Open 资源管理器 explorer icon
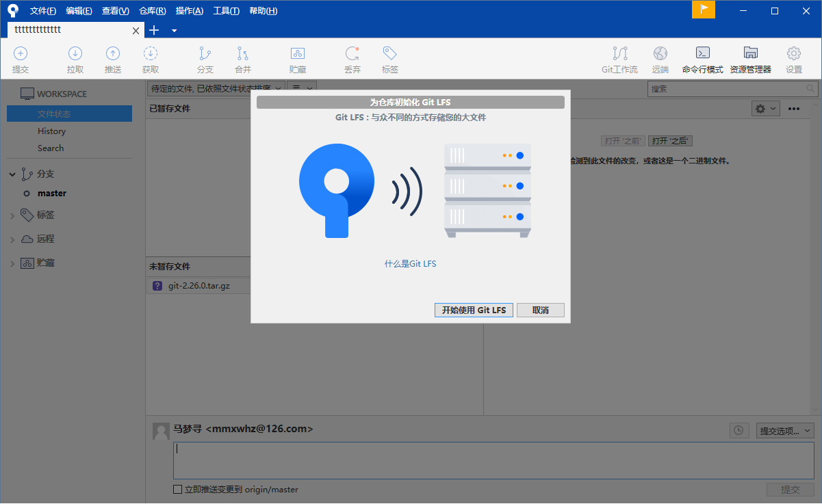The width and height of the screenshot is (822, 504). coord(750,53)
